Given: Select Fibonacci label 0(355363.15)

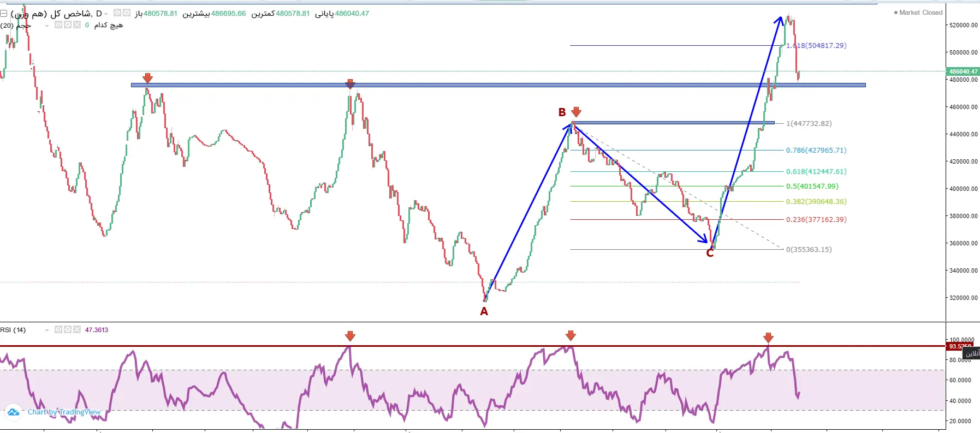Looking at the screenshot, I should pyautogui.click(x=809, y=249).
